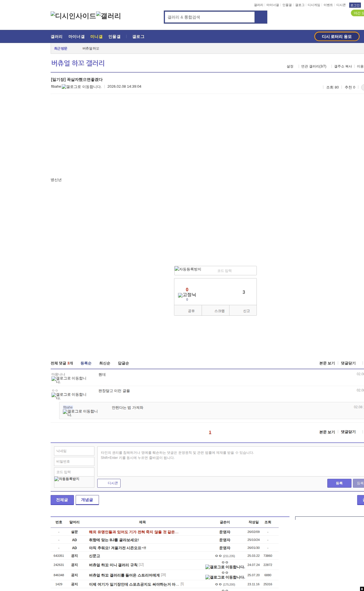Collapse comments with 댓글닫기 above the comment list
The width and height of the screenshot is (364, 591).
(348, 363)
